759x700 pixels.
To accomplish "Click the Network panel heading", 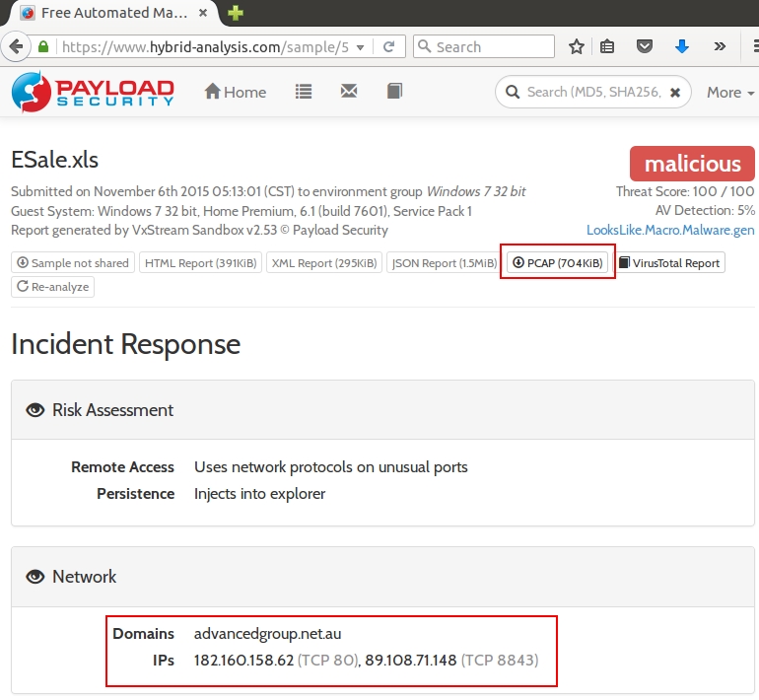I will (84, 577).
